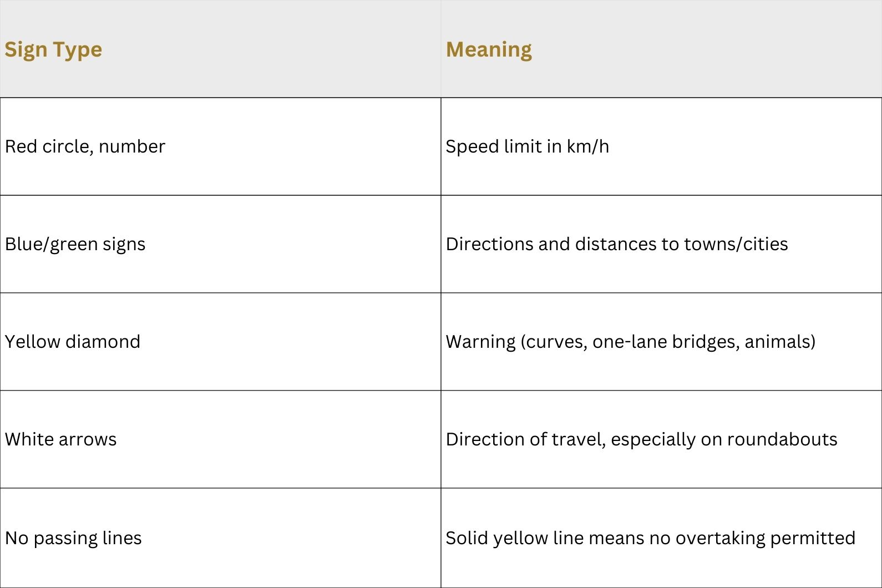Select the 'Speed limit in km/h' cell
This screenshot has height=588, width=882.
pos(661,146)
